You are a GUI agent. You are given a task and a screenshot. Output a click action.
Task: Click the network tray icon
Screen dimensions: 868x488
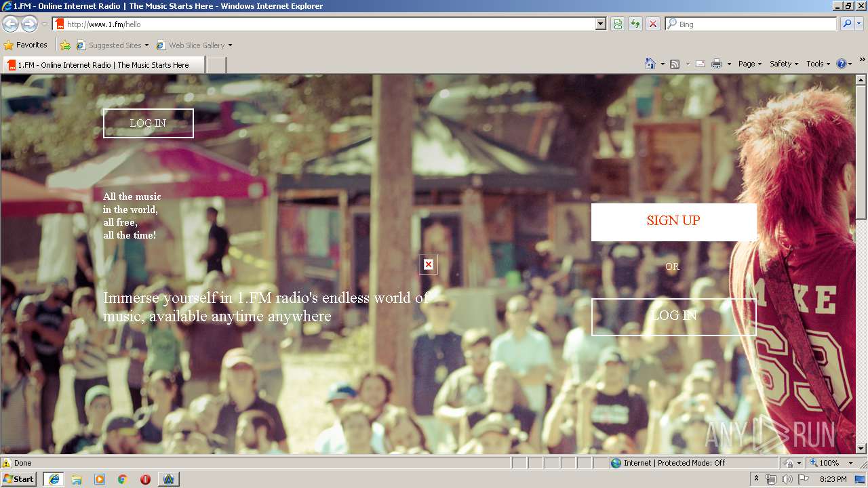[771, 479]
